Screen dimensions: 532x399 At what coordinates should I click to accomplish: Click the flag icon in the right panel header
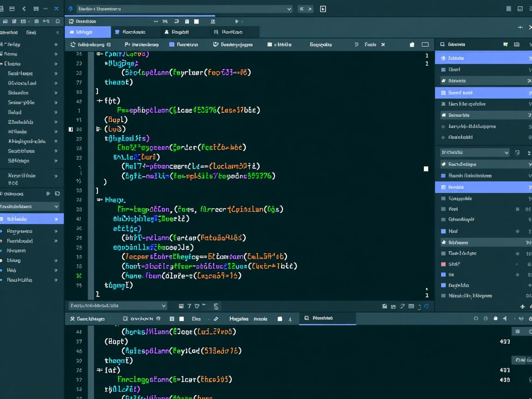point(505,44)
